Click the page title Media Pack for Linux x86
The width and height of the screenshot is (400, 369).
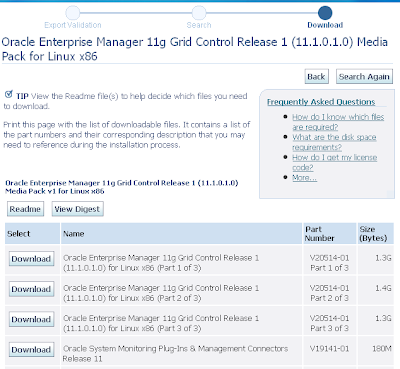[195, 49]
